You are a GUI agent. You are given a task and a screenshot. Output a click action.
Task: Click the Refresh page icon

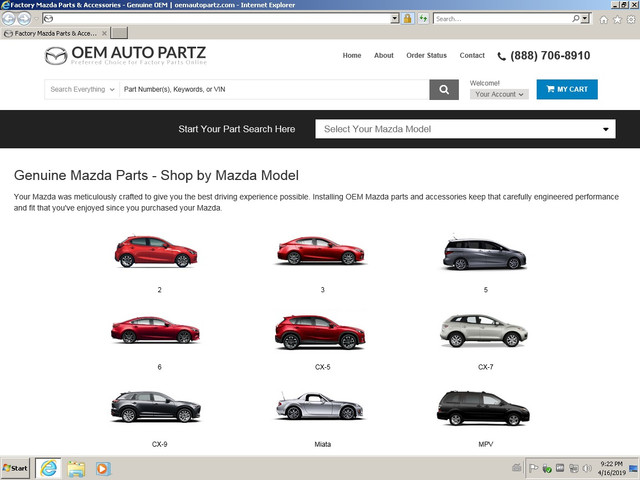pyautogui.click(x=423, y=18)
